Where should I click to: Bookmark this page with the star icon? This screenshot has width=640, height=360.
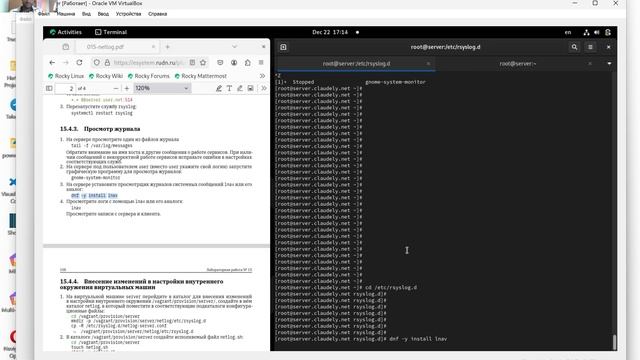coord(203,62)
